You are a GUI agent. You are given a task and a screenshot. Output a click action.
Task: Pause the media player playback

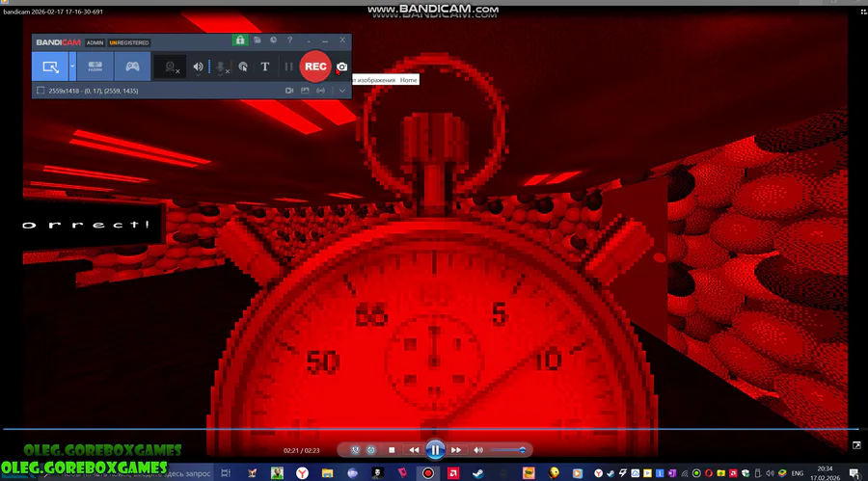pyautogui.click(x=435, y=450)
